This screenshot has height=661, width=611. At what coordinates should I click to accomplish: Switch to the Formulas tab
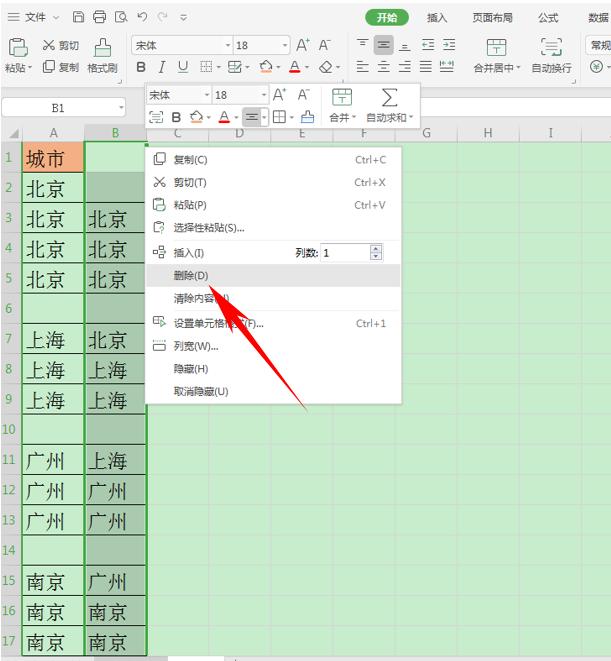click(548, 17)
